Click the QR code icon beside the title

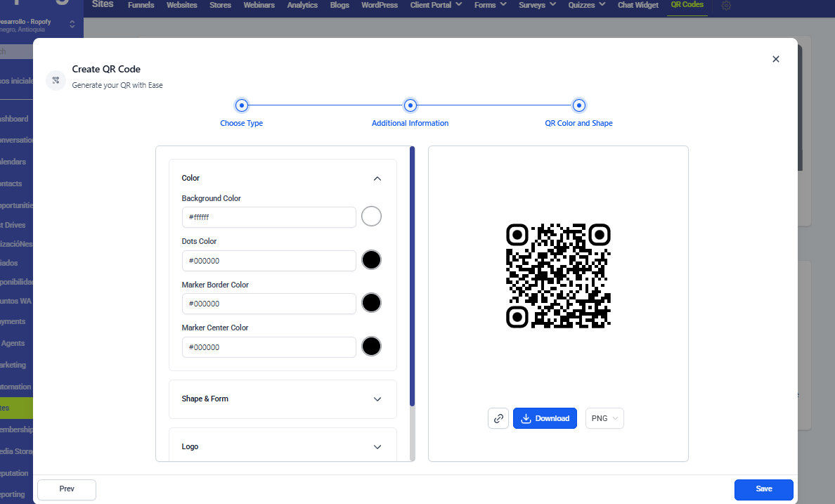56,80
